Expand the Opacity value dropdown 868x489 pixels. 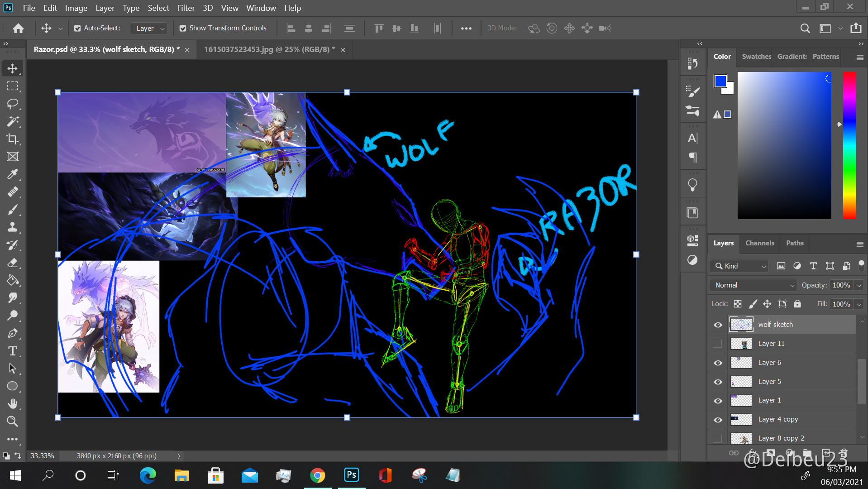point(859,285)
